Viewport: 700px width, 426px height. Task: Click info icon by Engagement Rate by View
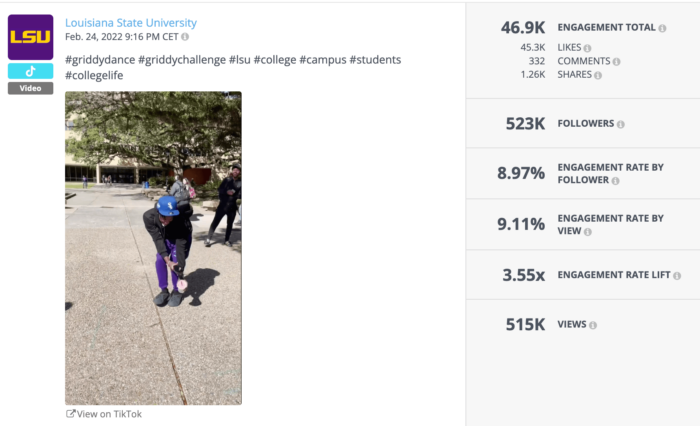588,232
